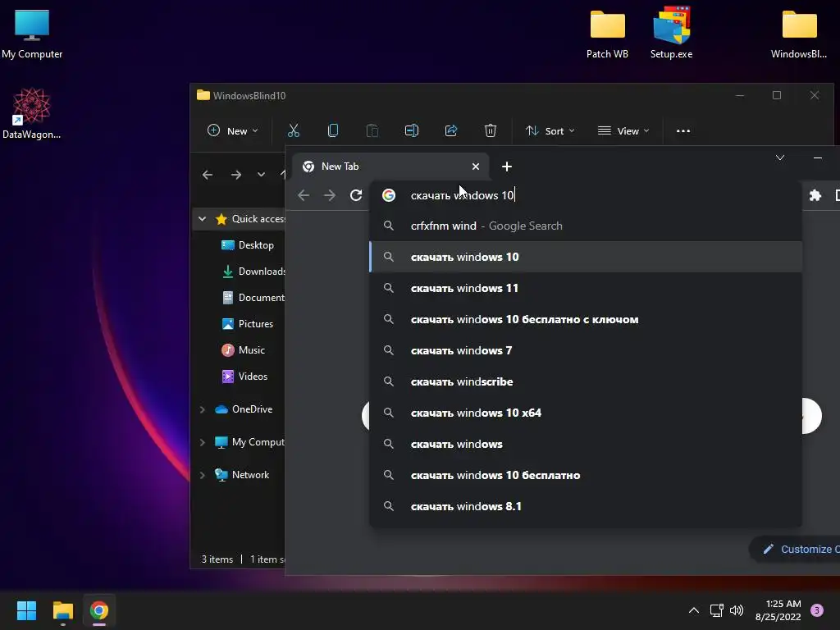The height and width of the screenshot is (630, 840).
Task: Open the View dropdown in Explorer
Action: 623,130
